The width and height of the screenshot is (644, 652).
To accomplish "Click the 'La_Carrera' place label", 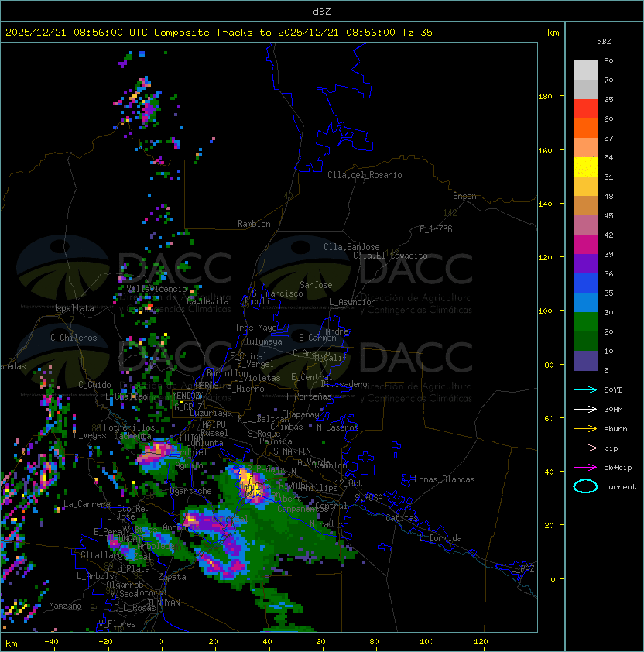I will coord(87,504).
